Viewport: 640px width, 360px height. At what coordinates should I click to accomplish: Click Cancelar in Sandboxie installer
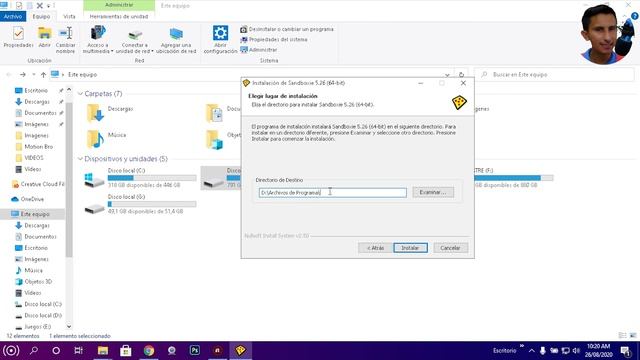click(451, 248)
